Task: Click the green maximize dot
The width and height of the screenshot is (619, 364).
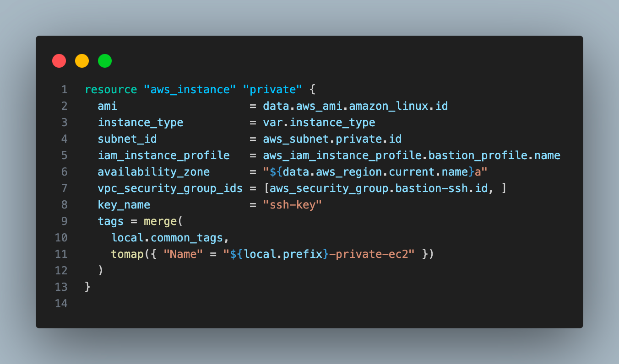Action: 105,61
